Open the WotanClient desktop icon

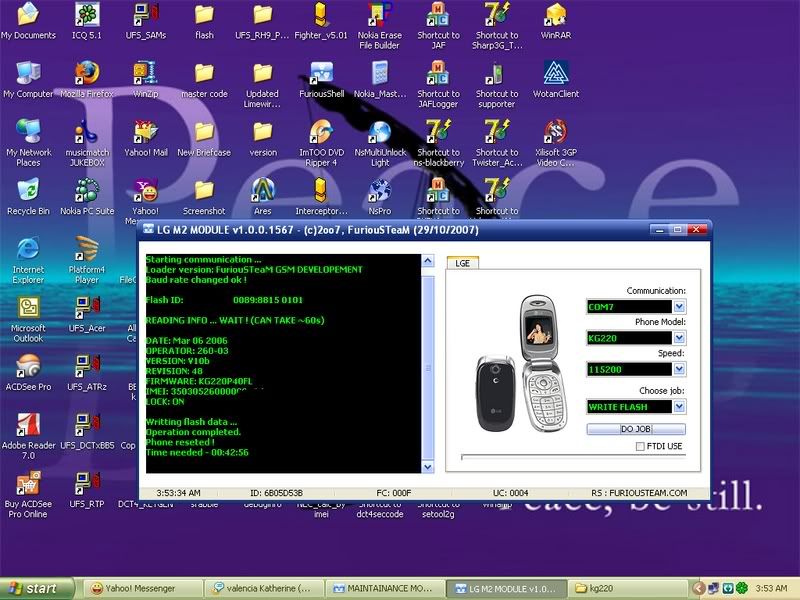(x=556, y=80)
